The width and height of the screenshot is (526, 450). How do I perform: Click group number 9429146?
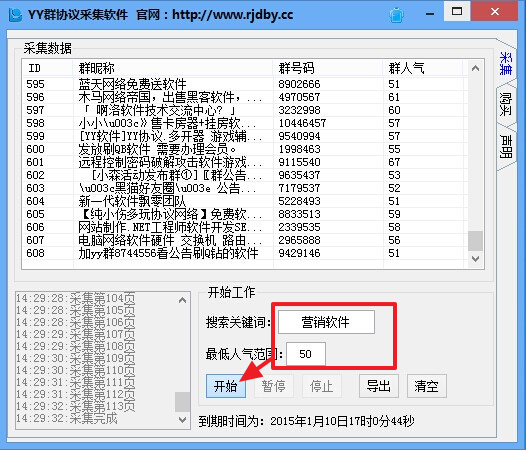[299, 253]
